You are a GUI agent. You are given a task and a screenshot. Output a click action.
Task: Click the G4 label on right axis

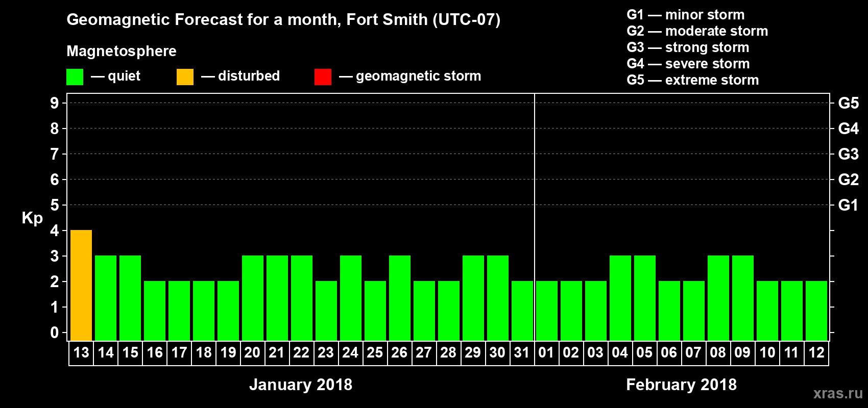pos(848,129)
